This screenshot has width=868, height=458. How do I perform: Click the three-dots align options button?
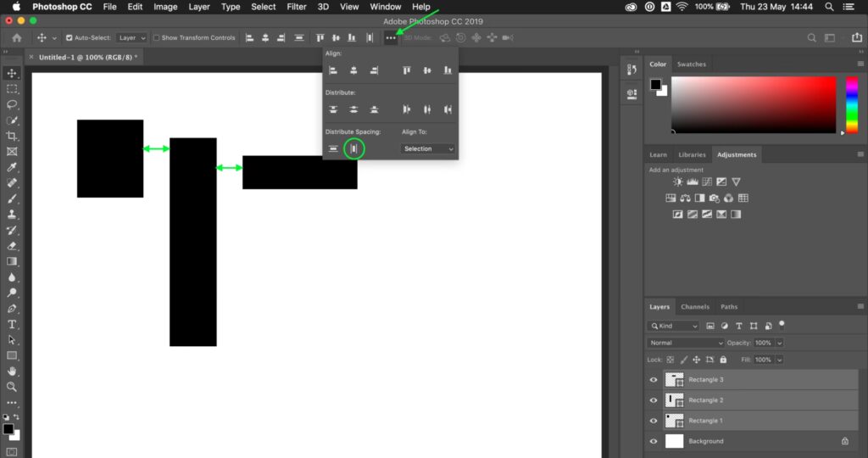click(x=390, y=38)
